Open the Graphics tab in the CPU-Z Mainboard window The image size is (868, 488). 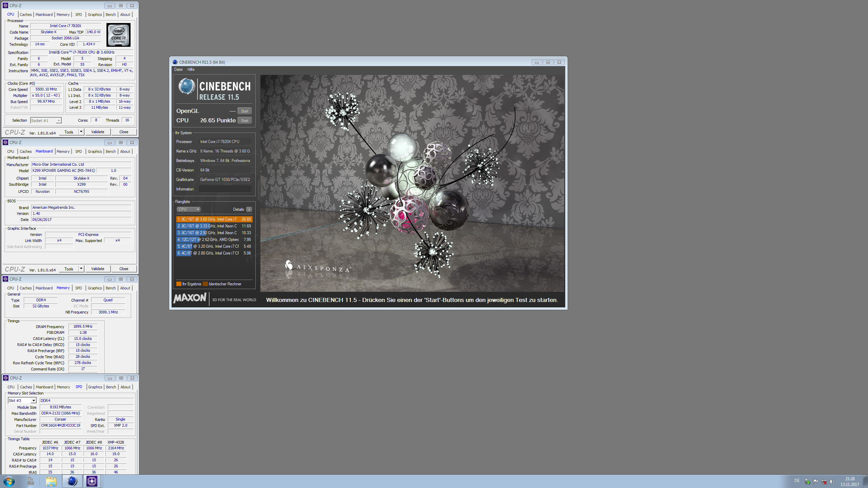coord(95,151)
